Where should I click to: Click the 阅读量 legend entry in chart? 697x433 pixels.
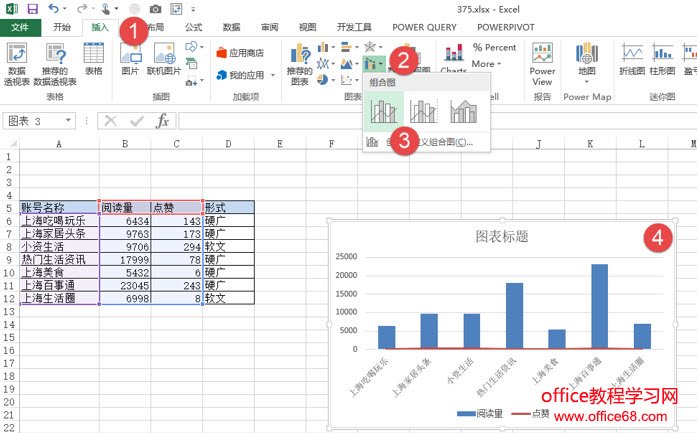[x=480, y=414]
